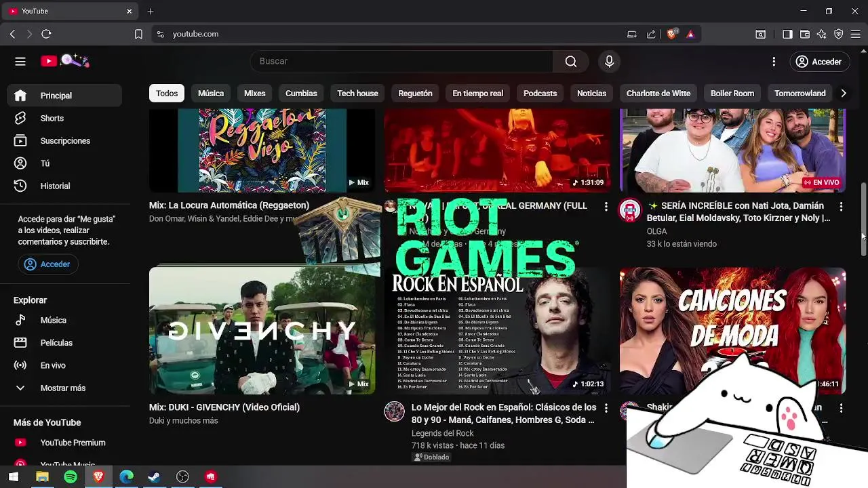Go to Principal in the sidebar
Image resolution: width=868 pixels, height=488 pixels.
[x=64, y=96]
